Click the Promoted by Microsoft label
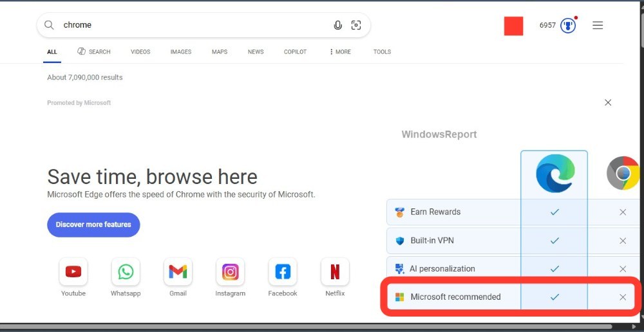The height and width of the screenshot is (332, 644). [79, 103]
